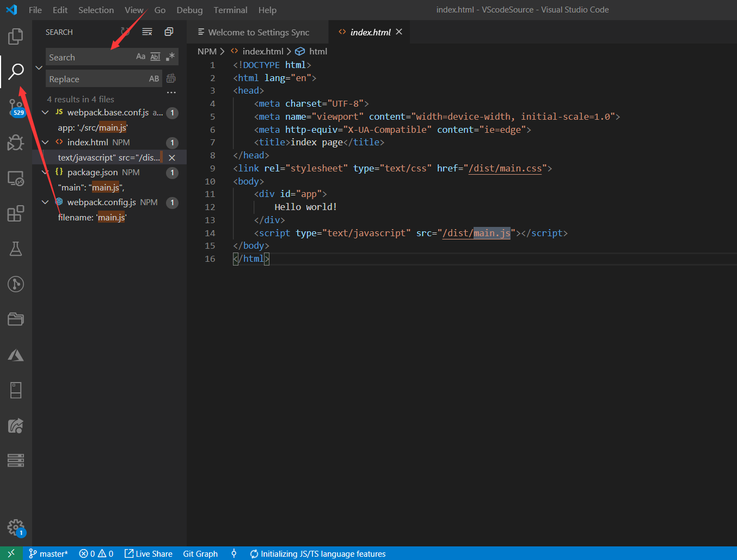Screen dimensions: 737x560
Task: Clear search results in Search panel header
Action: [x=147, y=32]
